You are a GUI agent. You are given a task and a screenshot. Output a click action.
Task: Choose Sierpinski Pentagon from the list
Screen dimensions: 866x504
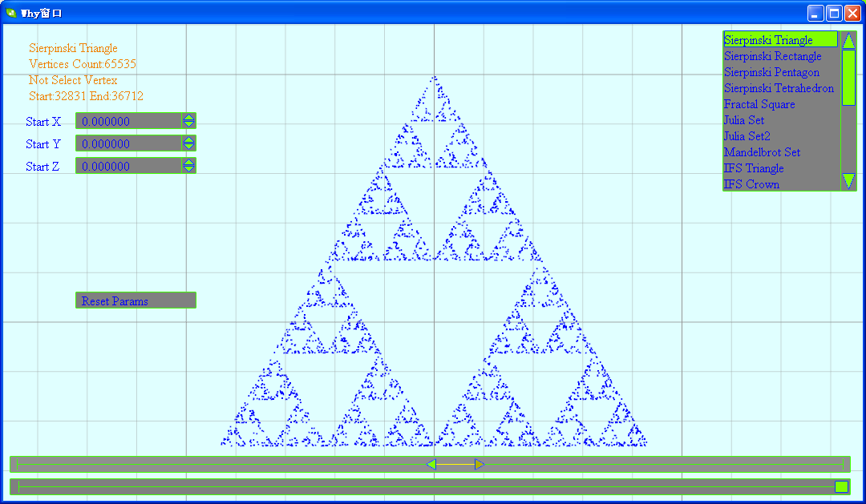(781, 72)
